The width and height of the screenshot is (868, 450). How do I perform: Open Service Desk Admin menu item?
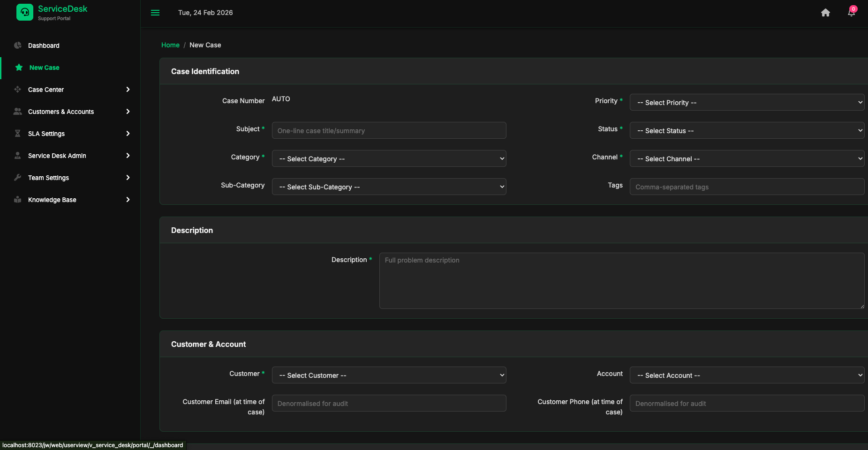(57, 156)
